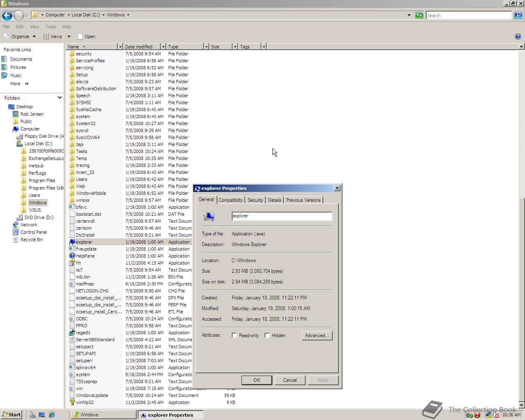The image size is (525, 420).
Task: Open the Help menu
Action: click(67, 27)
